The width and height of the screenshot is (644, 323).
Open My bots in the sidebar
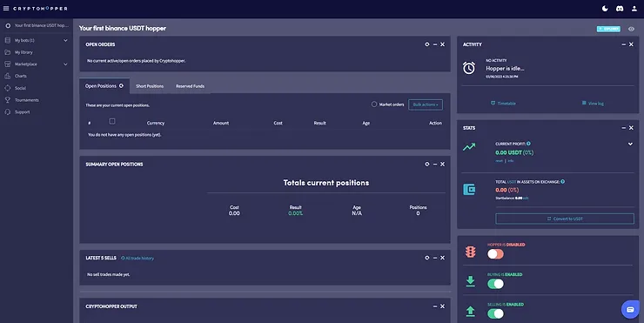coord(24,40)
